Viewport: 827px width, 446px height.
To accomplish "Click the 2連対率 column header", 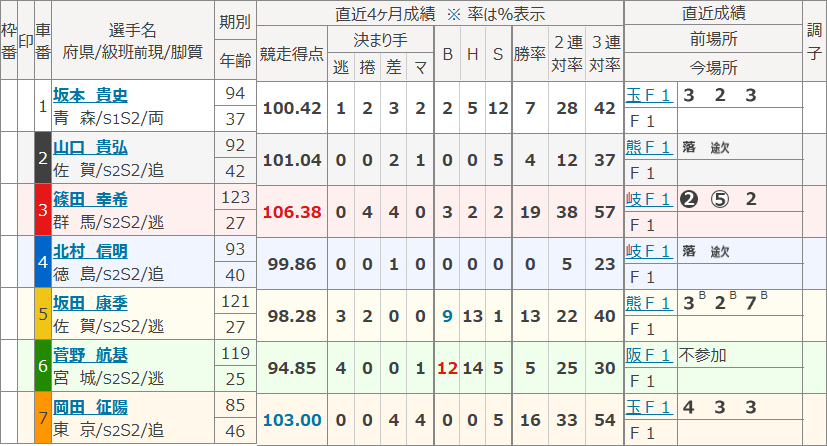I will (567, 53).
